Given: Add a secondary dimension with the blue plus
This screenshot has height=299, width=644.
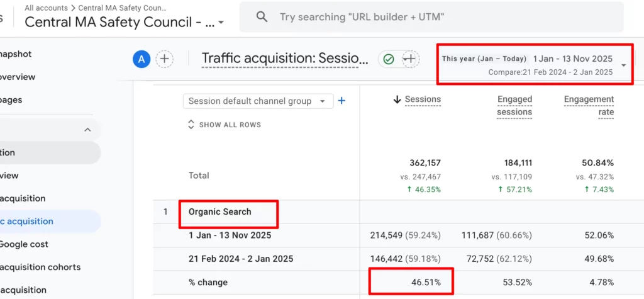Looking at the screenshot, I should tap(341, 101).
